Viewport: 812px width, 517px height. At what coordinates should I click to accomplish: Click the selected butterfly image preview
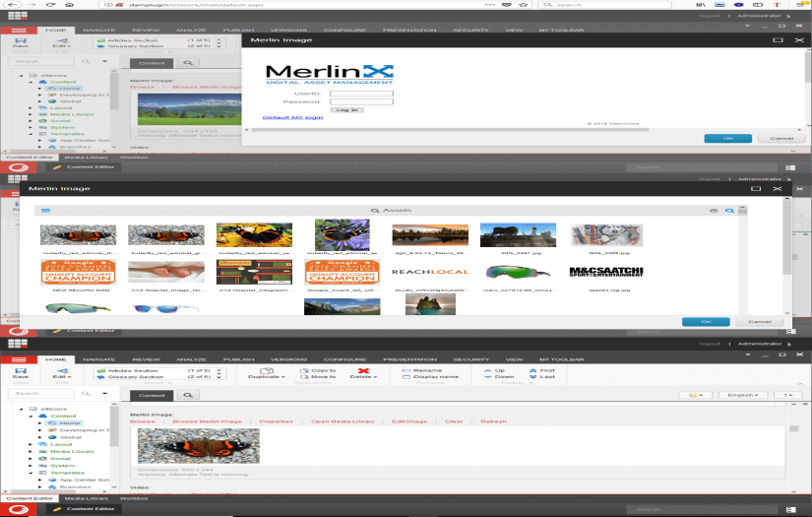click(199, 445)
